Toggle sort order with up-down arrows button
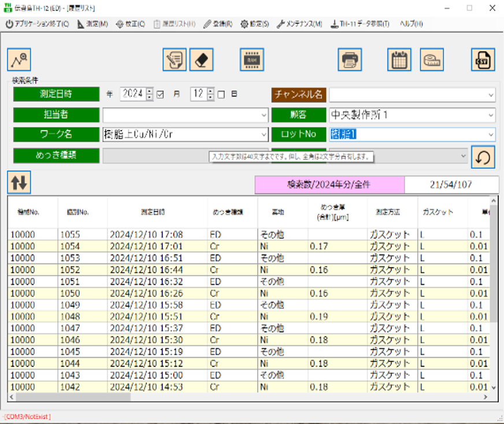This screenshot has width=504, height=424. [18, 182]
